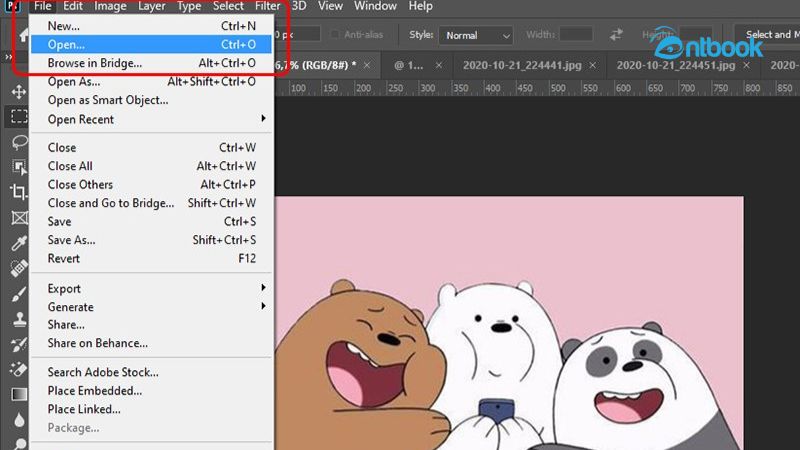
Task: Choose Place Embedded...
Action: [x=152, y=390]
